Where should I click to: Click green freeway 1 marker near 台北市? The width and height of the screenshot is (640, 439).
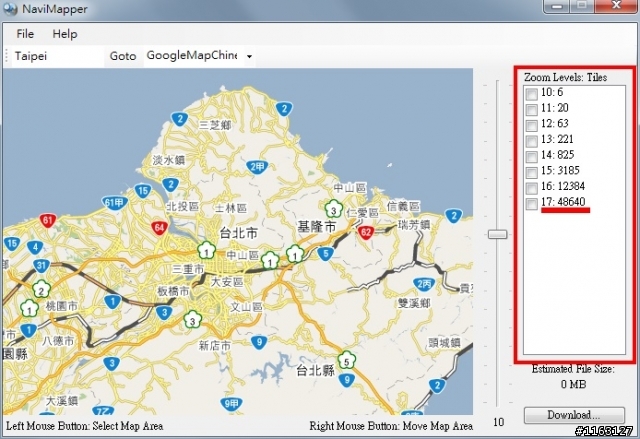click(x=207, y=251)
